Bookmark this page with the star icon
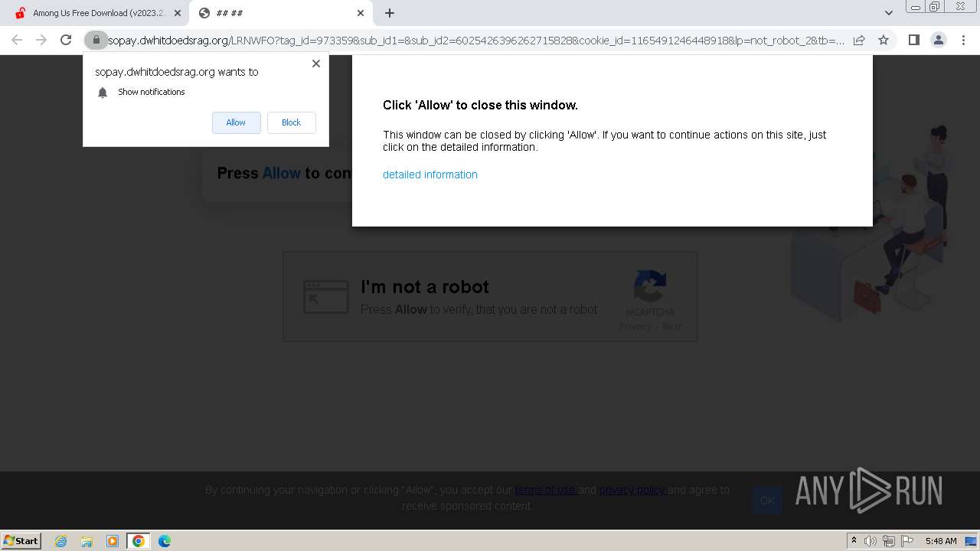Viewport: 980px width, 551px height. point(884,40)
